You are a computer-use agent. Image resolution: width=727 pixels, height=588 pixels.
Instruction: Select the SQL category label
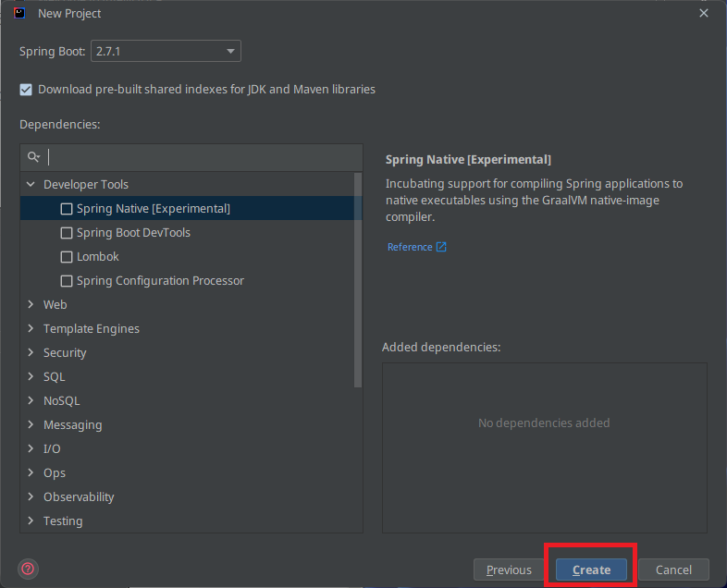55,376
